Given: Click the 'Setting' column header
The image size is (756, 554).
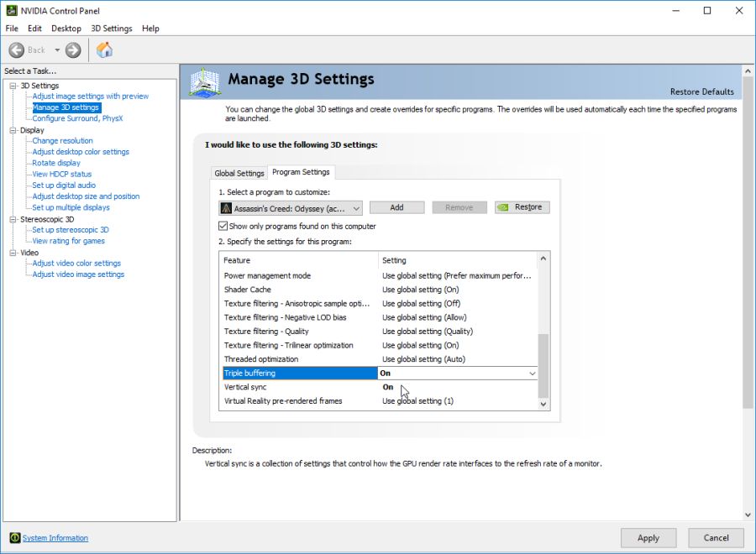Looking at the screenshot, I should 458,260.
